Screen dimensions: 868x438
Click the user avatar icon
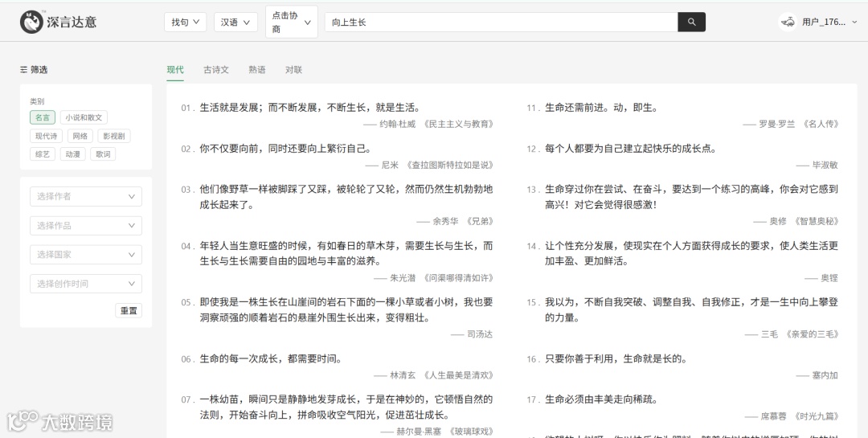tap(788, 23)
